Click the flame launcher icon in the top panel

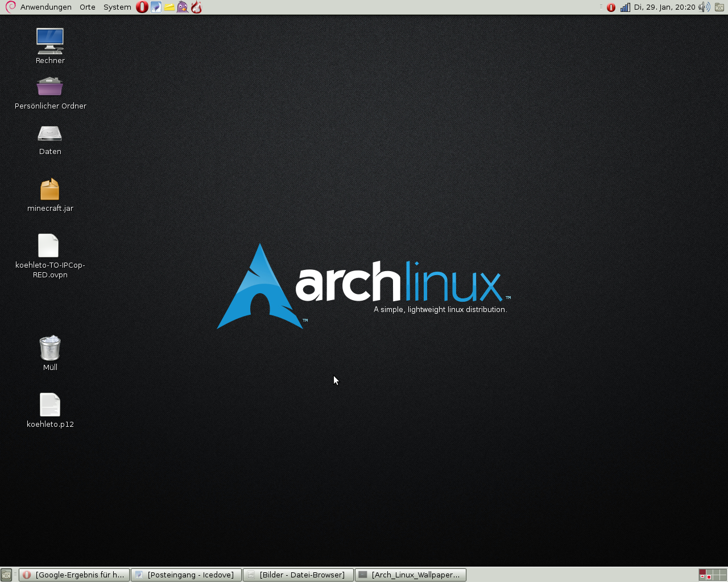(196, 7)
